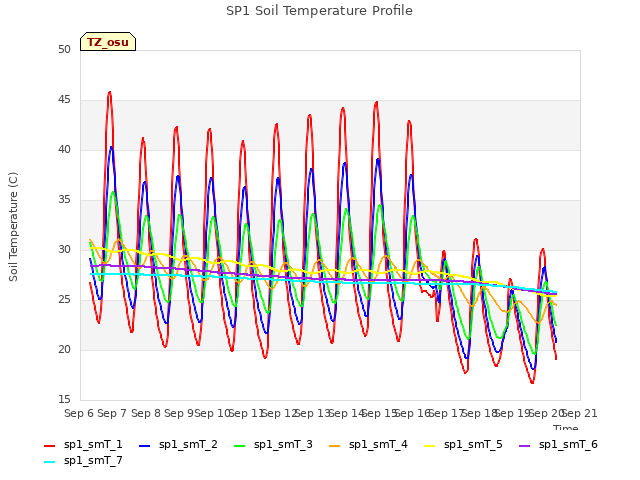This screenshot has width=640, height=480.
Task: Click the Sep 21 x-axis tick label
Action: [x=580, y=413]
